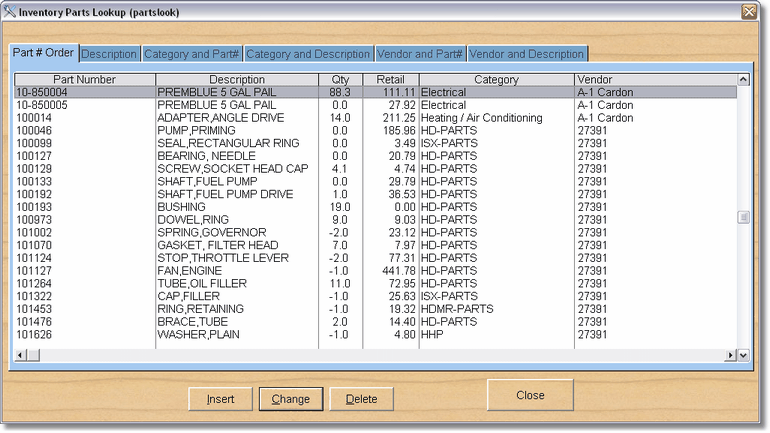Click part number 101626
Screen dimensions: 770x433
click(x=34, y=335)
